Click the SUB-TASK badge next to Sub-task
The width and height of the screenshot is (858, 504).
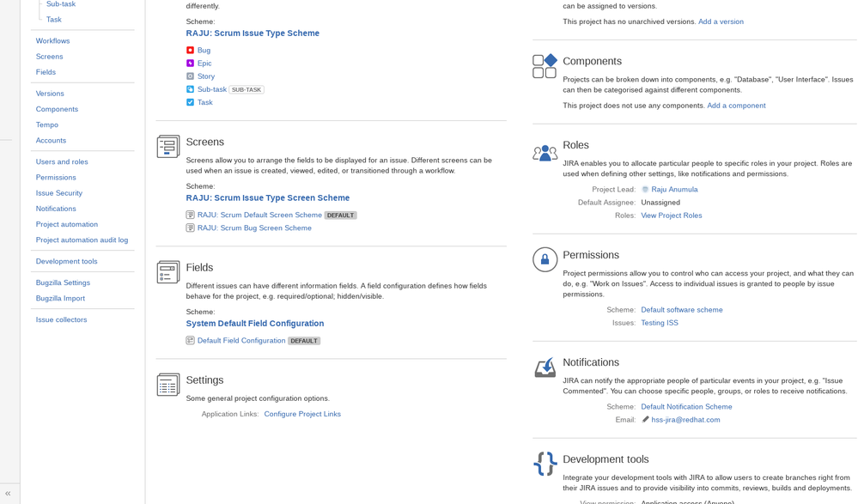click(246, 89)
